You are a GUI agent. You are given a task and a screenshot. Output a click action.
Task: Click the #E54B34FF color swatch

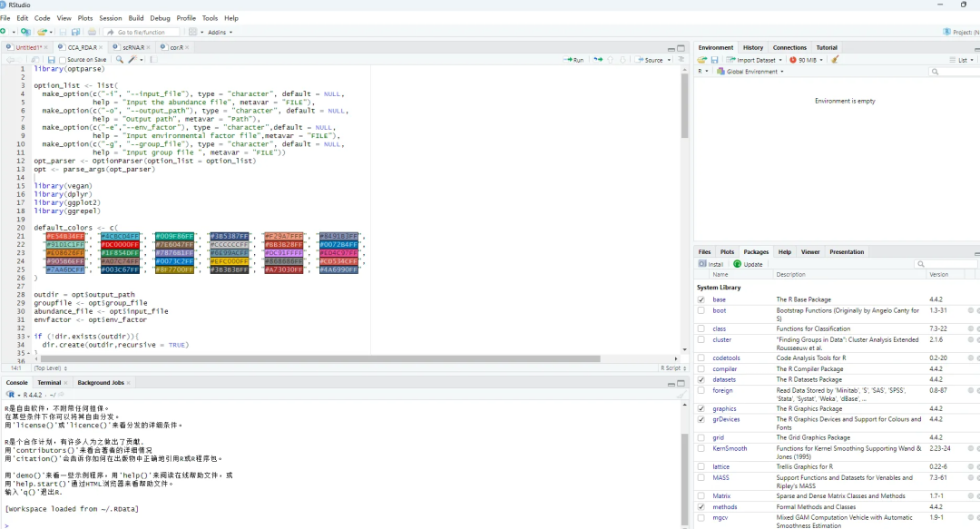tap(65, 236)
